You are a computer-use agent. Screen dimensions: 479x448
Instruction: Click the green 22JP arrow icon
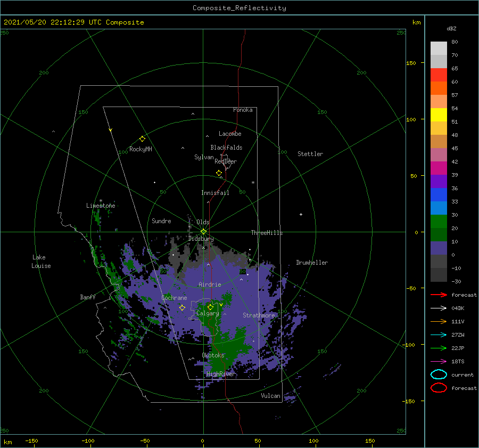439,348
